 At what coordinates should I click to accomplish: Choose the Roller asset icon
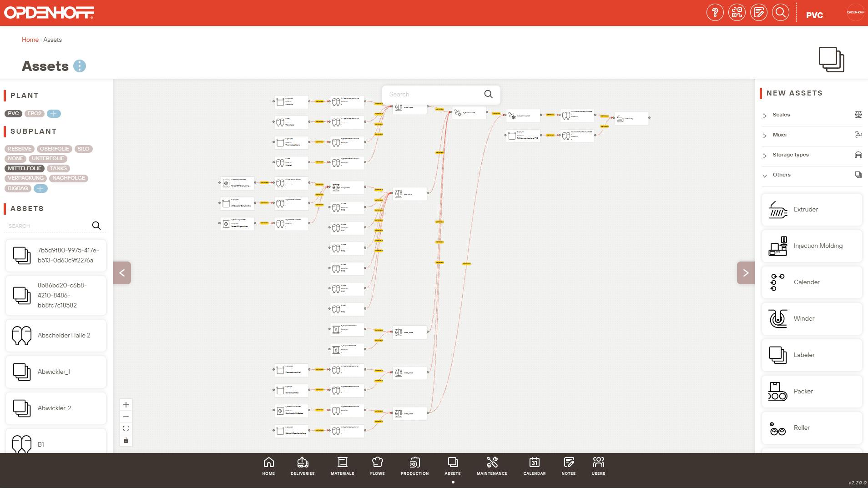coord(812,428)
